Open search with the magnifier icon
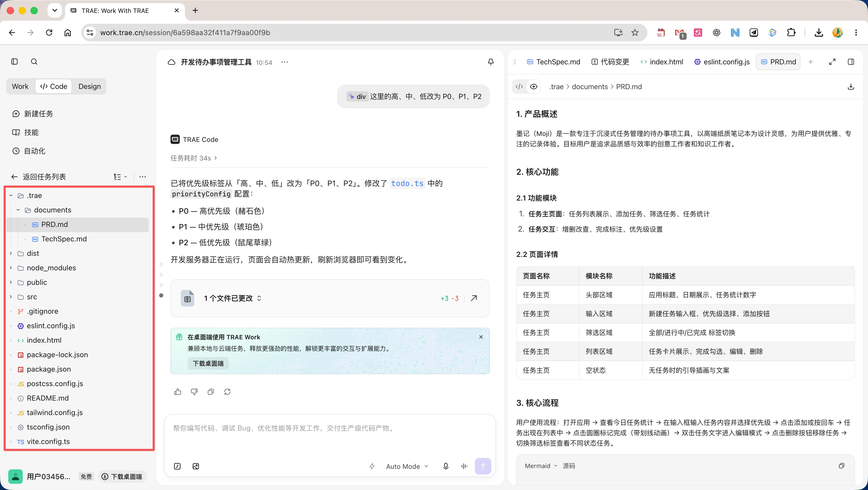Screen dimensions: 868x490 (34, 62)
